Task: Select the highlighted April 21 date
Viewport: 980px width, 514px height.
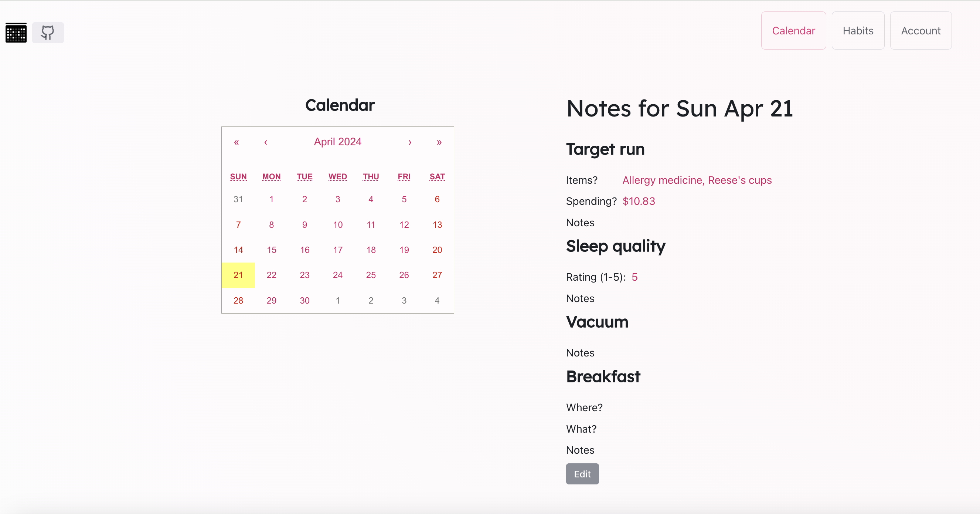Action: [x=238, y=275]
